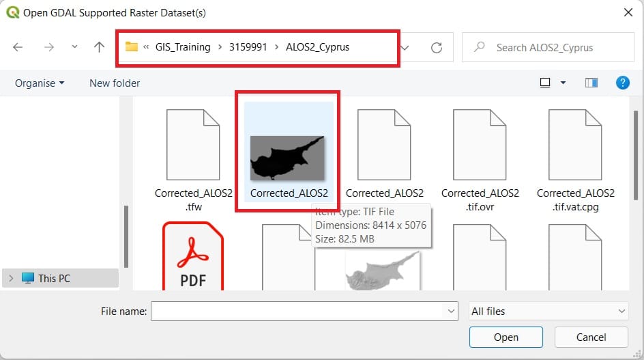This screenshot has width=644, height=360.
Task: Open recent locations chevron near navigation arrows
Action: (x=74, y=47)
